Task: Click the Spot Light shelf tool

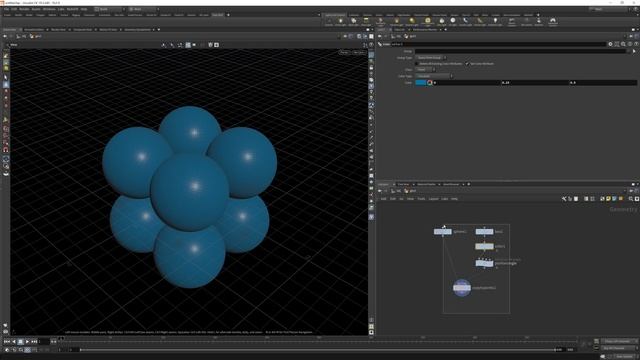Action: tap(353, 22)
